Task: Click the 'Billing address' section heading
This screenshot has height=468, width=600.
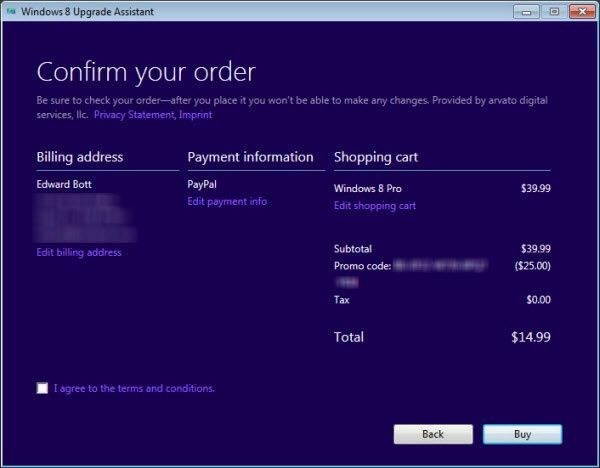Action: pyautogui.click(x=80, y=157)
